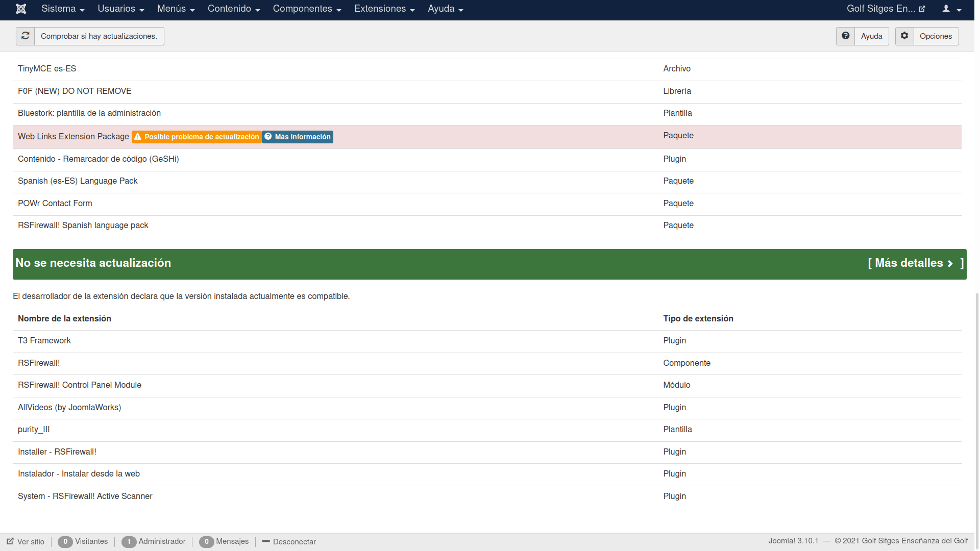Screen dimensions: 980x551
Task: Click the Mensajes label
Action: click(x=232, y=541)
